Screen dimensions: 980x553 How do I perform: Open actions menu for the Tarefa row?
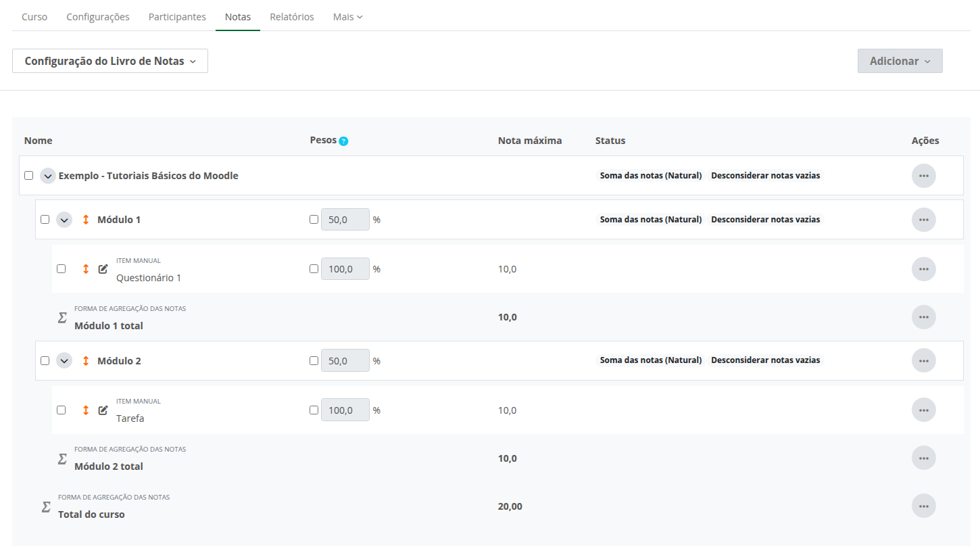[x=923, y=410]
